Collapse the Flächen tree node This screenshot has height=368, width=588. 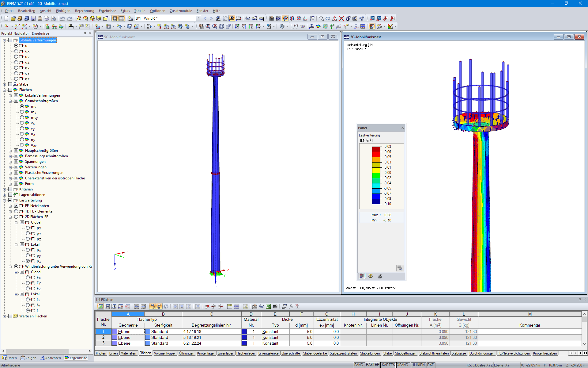5,90
